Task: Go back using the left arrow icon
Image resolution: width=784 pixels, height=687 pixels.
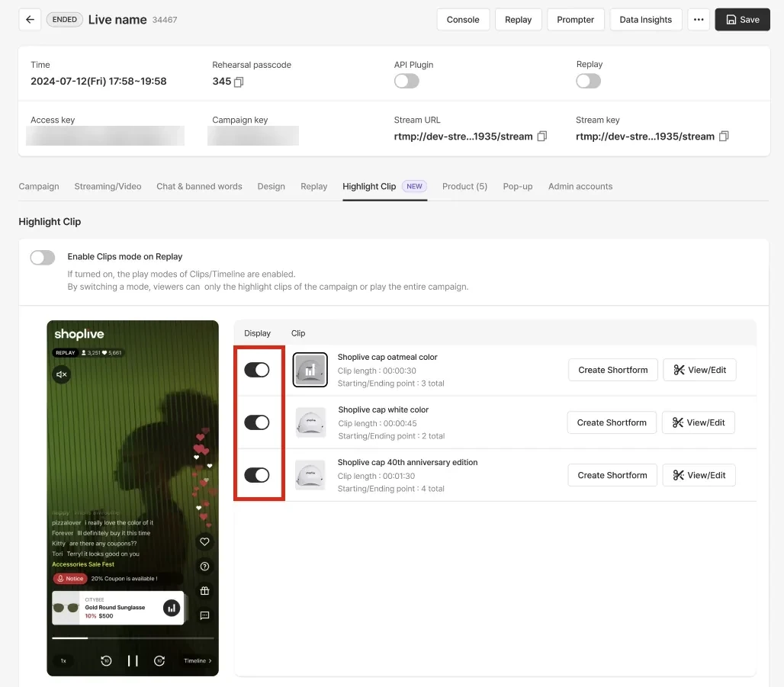Action: (x=30, y=20)
